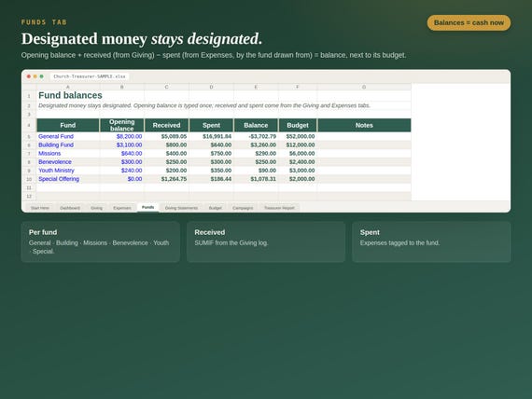Click the Opening balance header cell
Image resolution: width=532 pixels, height=399 pixels.
122,125
